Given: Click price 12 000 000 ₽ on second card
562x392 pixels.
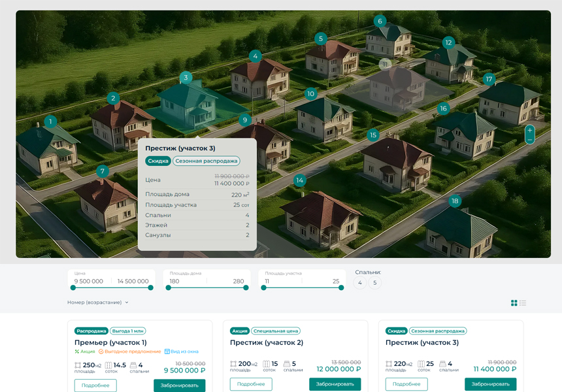Looking at the screenshot, I should point(339,369).
